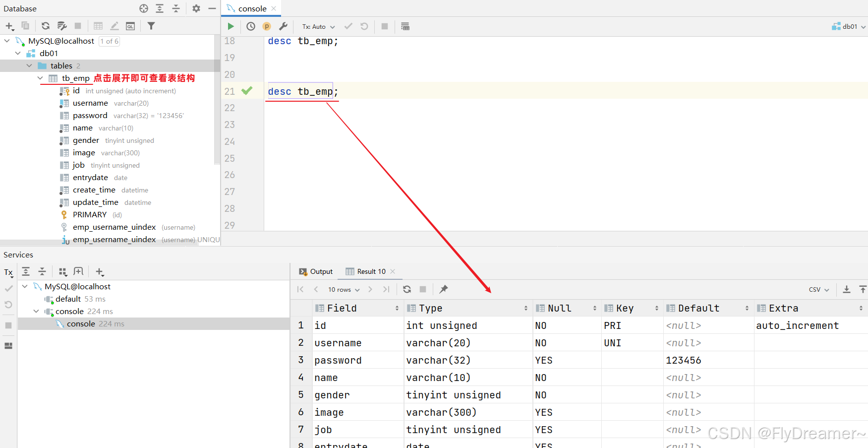Image resolution: width=868 pixels, height=448 pixels.
Task: Open query history clock icon
Action: [251, 26]
